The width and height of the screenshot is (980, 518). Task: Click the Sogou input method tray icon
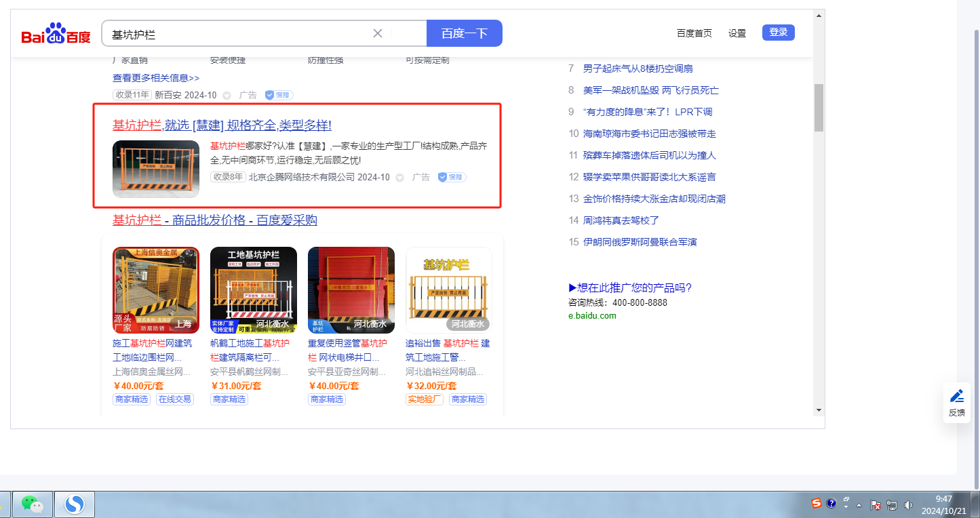tap(817, 504)
